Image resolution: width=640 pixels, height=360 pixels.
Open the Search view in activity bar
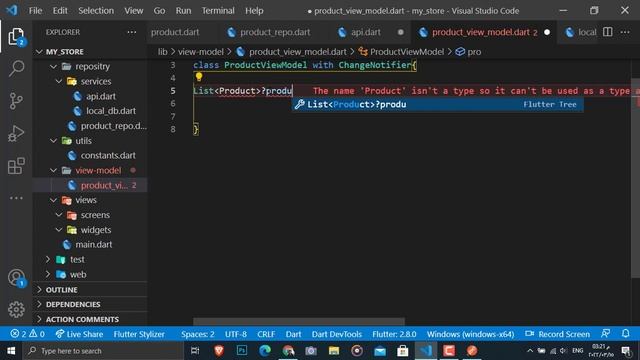tap(16, 68)
